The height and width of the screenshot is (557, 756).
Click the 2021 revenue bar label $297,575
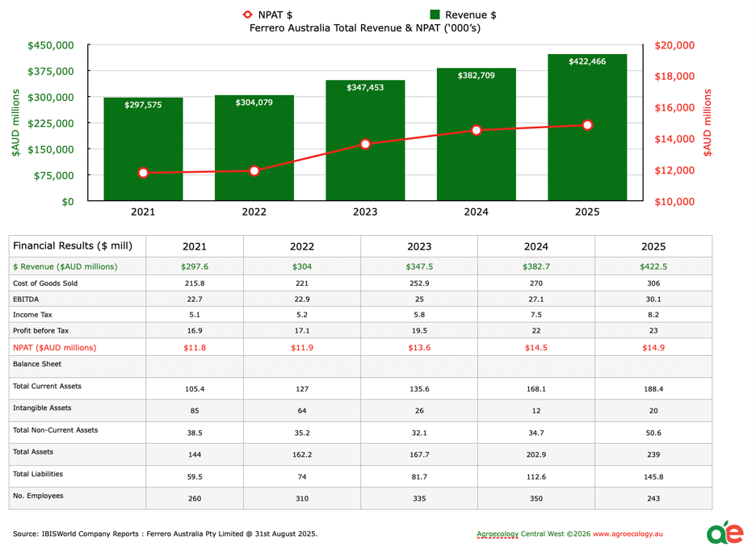(x=143, y=105)
